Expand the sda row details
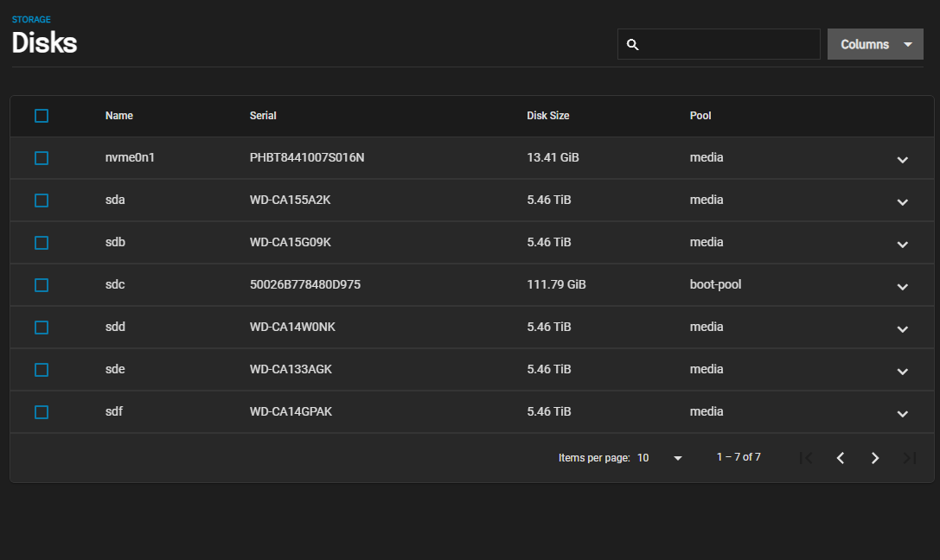Viewport: 940px width, 560px height. [902, 202]
